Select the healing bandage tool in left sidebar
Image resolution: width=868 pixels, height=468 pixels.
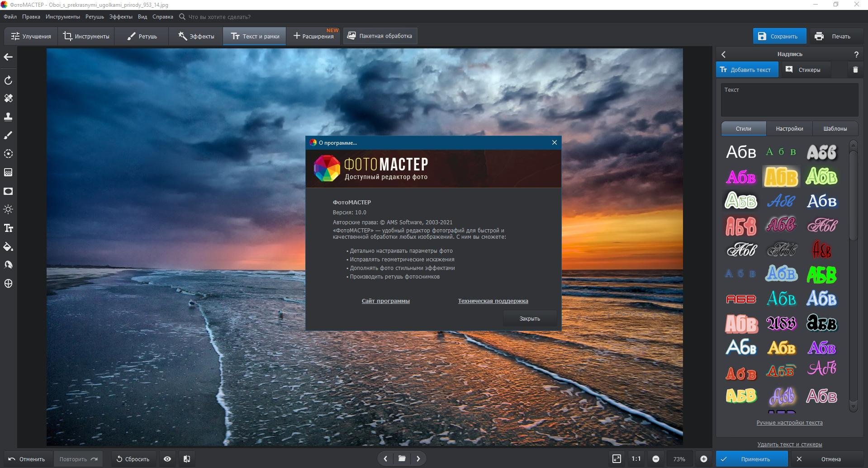(x=8, y=98)
